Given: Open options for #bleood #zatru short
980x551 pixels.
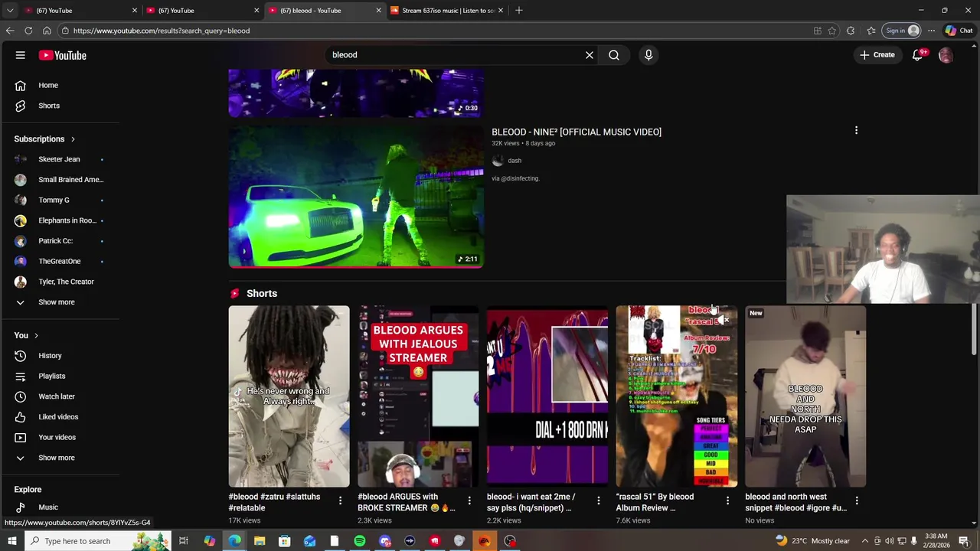Looking at the screenshot, I should (340, 500).
